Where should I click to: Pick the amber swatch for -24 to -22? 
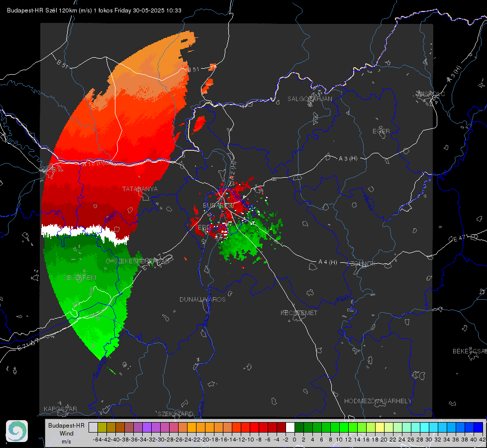pyautogui.click(x=192, y=427)
